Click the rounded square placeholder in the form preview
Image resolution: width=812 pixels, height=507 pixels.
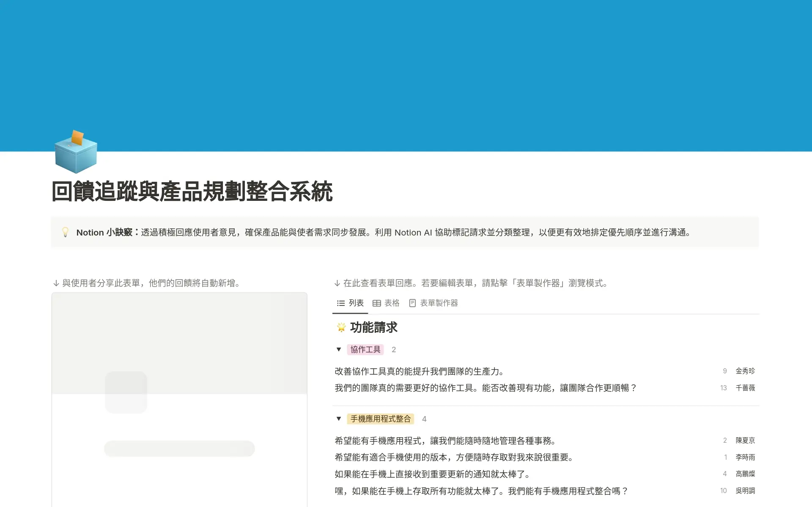(x=125, y=392)
